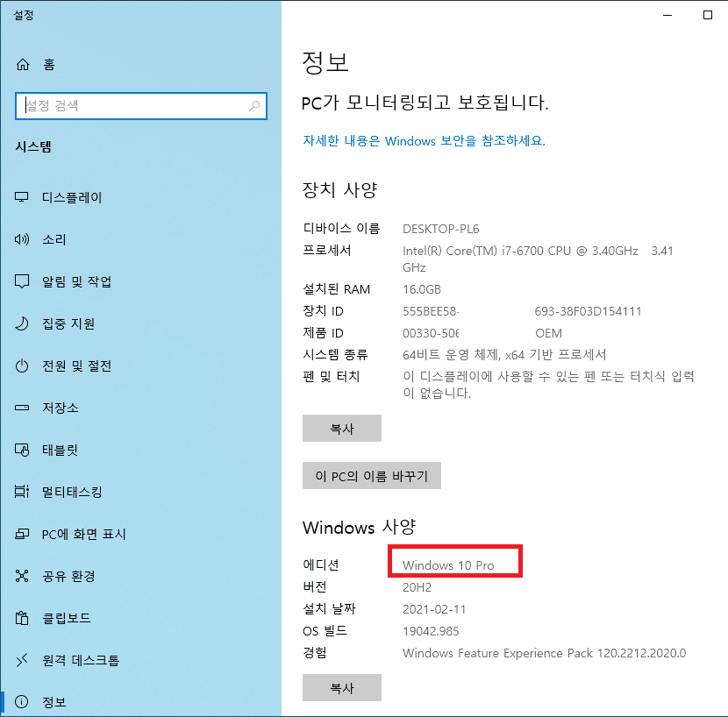
Task: Click OS build 19042.985
Action: (x=431, y=631)
